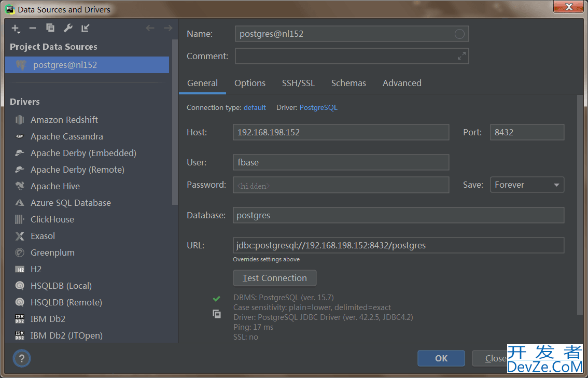Open help with the question mark button
Screen dimensions: 588x378
(22, 358)
